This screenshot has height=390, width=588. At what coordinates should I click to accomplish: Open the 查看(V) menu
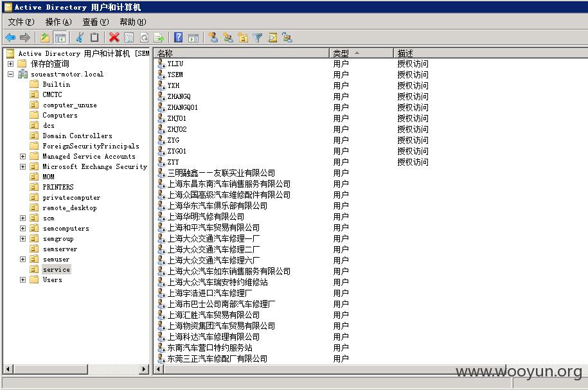click(x=96, y=22)
